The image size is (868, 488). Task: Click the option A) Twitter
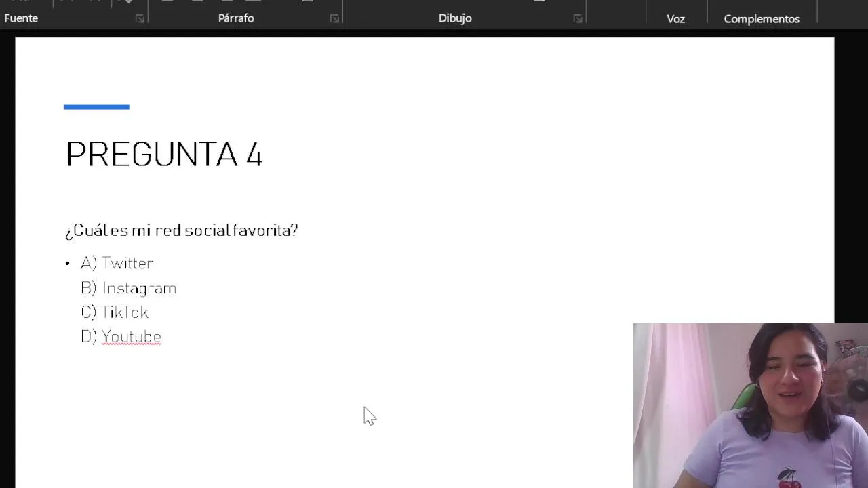click(x=117, y=263)
